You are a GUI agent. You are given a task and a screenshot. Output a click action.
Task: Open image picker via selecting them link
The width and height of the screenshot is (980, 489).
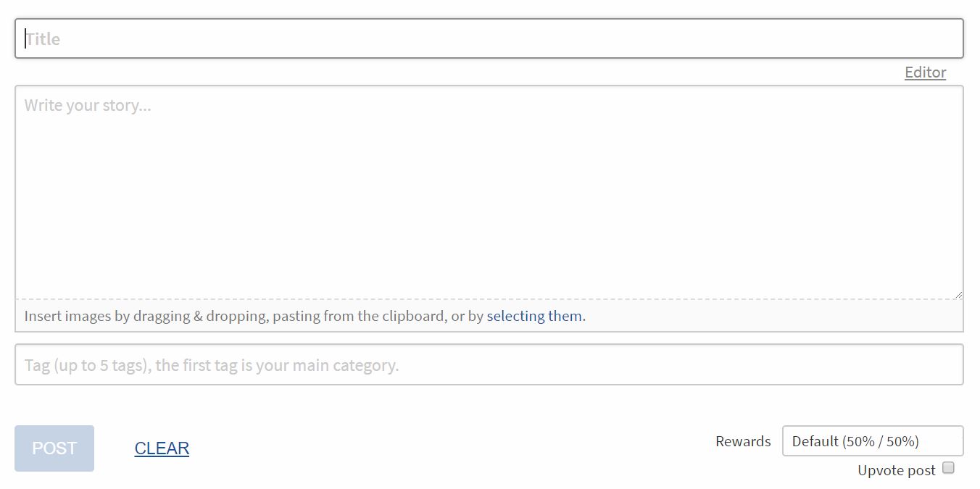[534, 316]
